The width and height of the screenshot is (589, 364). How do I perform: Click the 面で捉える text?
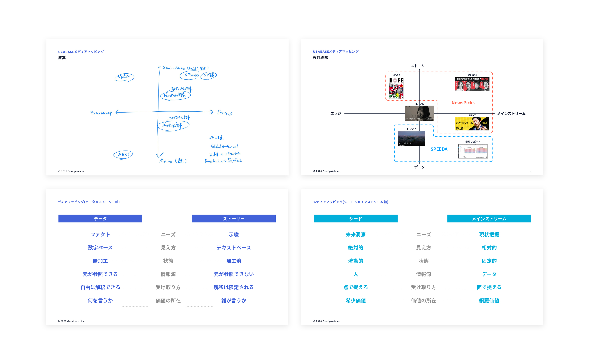pyautogui.click(x=489, y=287)
